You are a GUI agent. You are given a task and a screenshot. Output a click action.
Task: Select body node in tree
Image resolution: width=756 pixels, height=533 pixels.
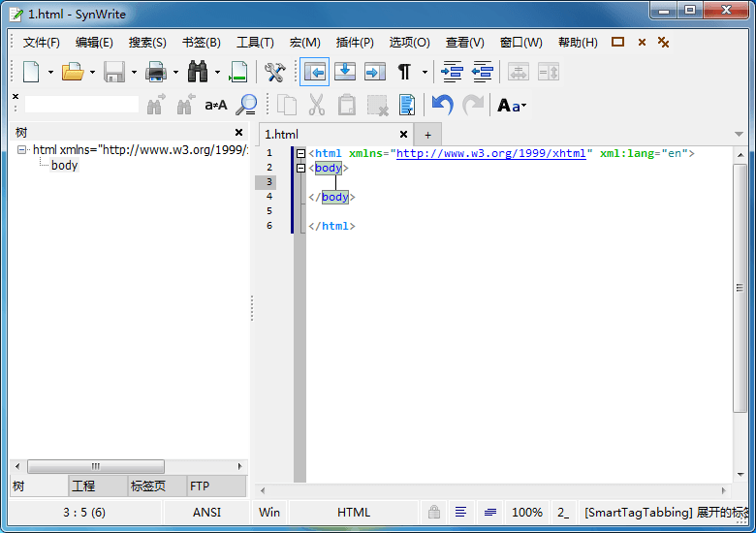point(64,166)
